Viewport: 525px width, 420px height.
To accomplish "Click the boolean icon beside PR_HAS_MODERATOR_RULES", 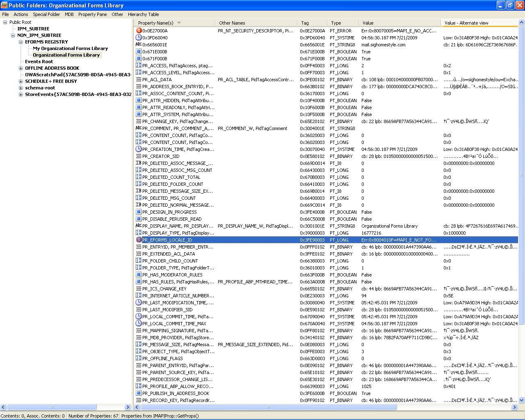I will coord(139,275).
